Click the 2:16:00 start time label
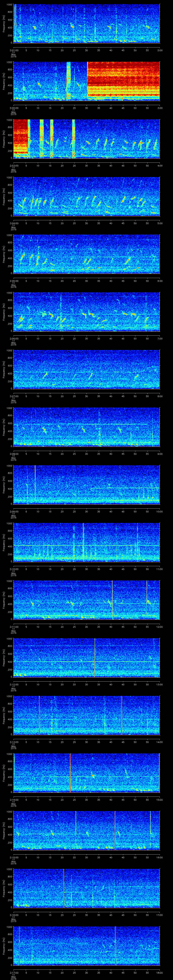 (x=14, y=915)
